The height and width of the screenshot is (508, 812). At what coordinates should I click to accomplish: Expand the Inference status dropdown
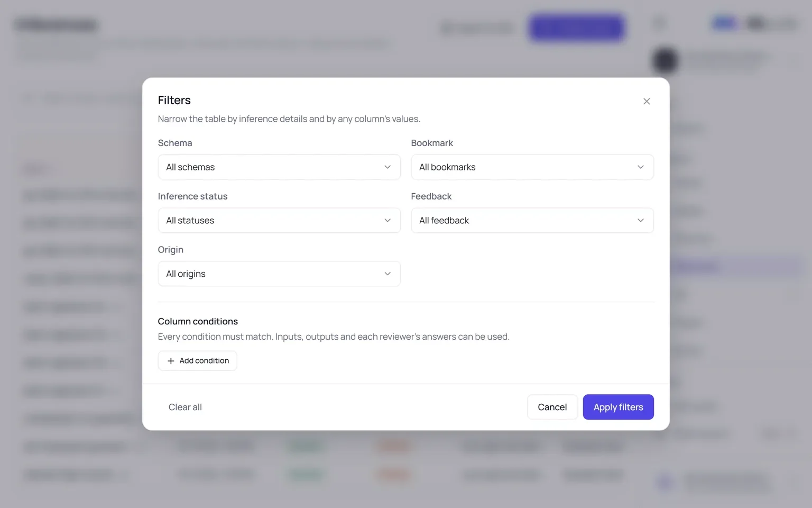279,221
